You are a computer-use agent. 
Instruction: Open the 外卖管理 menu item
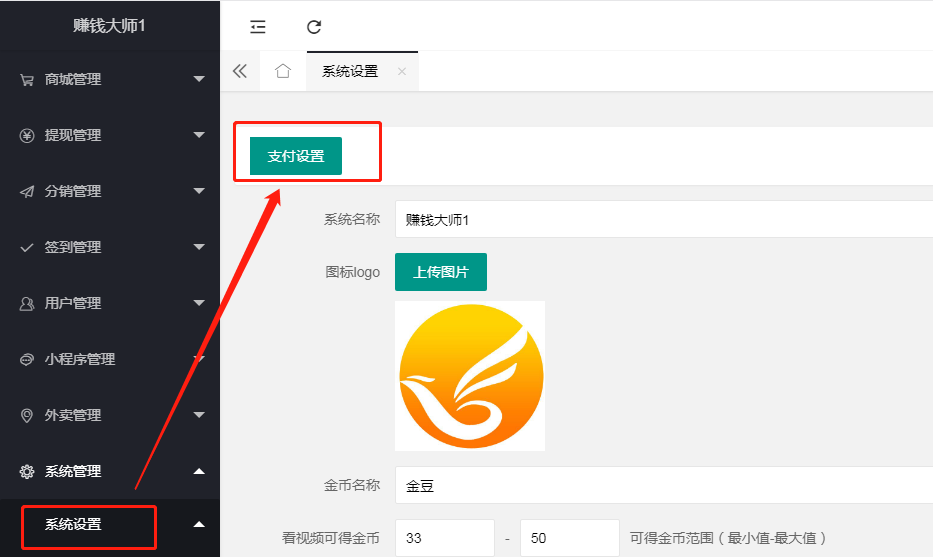tap(110, 415)
